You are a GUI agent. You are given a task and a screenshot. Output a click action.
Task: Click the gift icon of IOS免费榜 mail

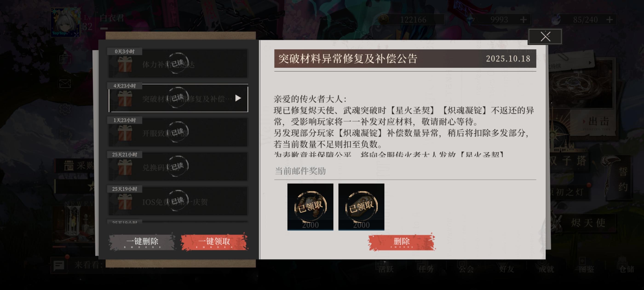[125, 202]
